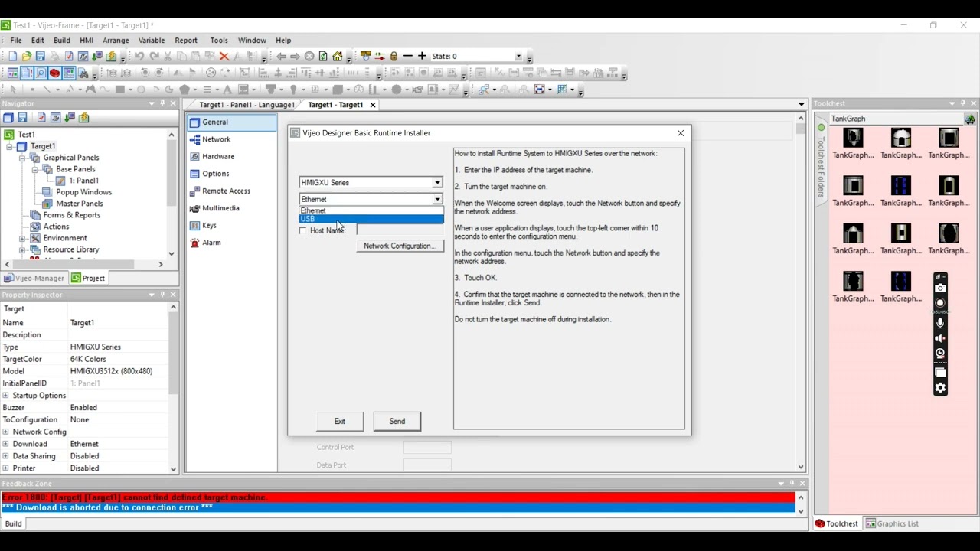The image size is (980, 551).
Task: Click the Navigator save icon
Action: [22, 118]
